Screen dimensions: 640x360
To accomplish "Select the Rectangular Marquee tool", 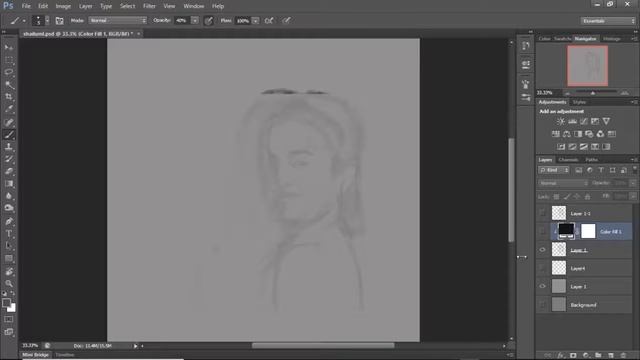I will 9,60.
